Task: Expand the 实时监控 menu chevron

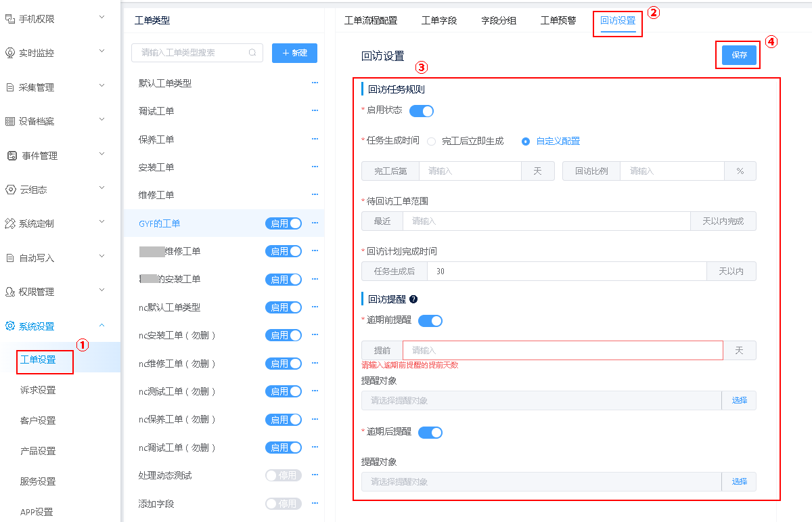Action: 101,51
